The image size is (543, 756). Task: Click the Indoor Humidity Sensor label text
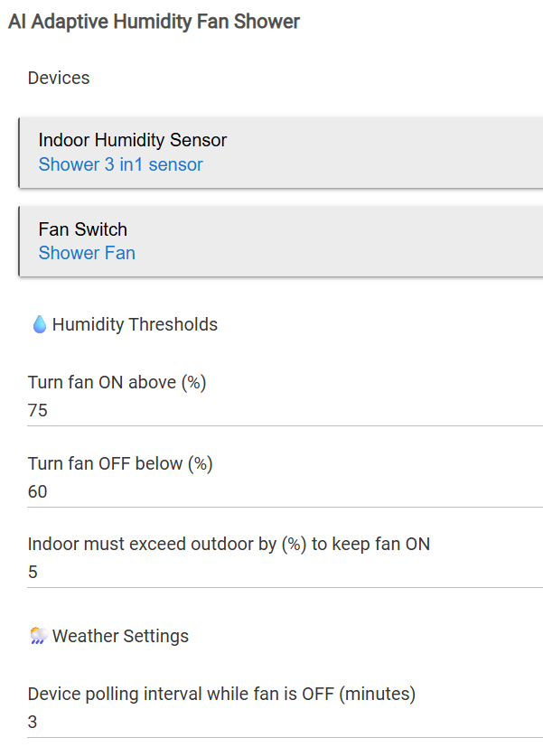(133, 140)
